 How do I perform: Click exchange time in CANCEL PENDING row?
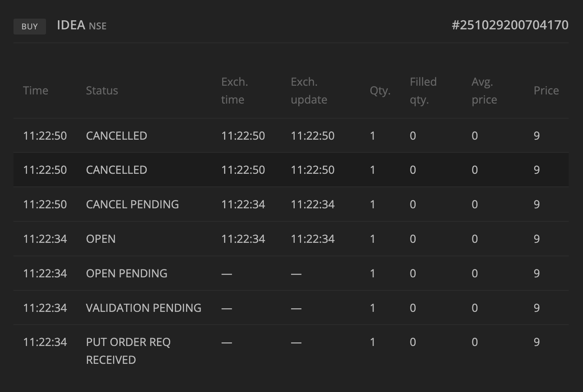pos(243,204)
